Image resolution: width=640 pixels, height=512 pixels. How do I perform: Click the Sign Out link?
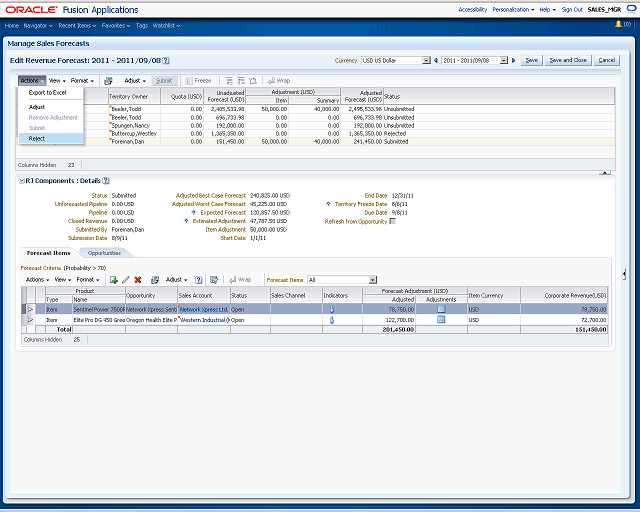572,9
